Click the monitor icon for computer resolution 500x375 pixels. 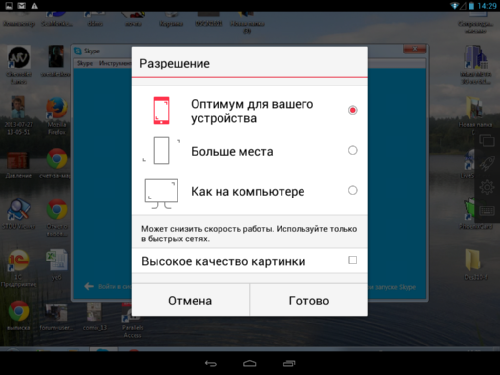(x=161, y=194)
